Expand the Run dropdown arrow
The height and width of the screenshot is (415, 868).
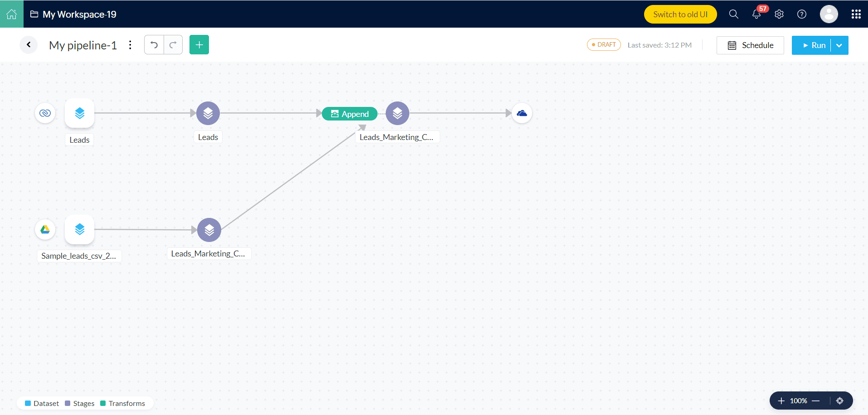[x=839, y=45]
